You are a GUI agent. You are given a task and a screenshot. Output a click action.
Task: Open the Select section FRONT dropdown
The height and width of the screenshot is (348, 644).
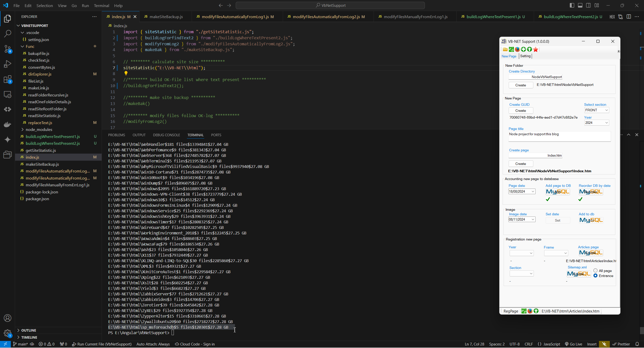(x=596, y=110)
